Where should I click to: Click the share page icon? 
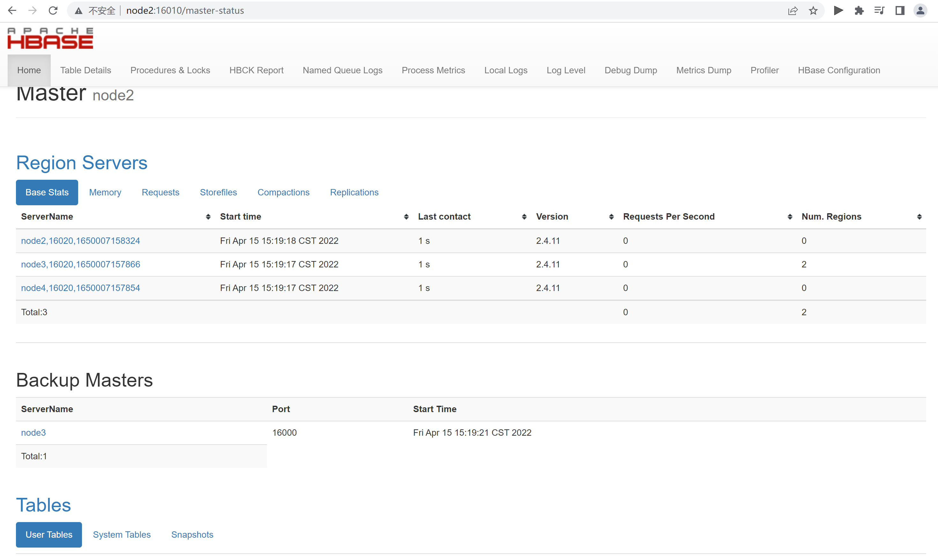(x=793, y=11)
